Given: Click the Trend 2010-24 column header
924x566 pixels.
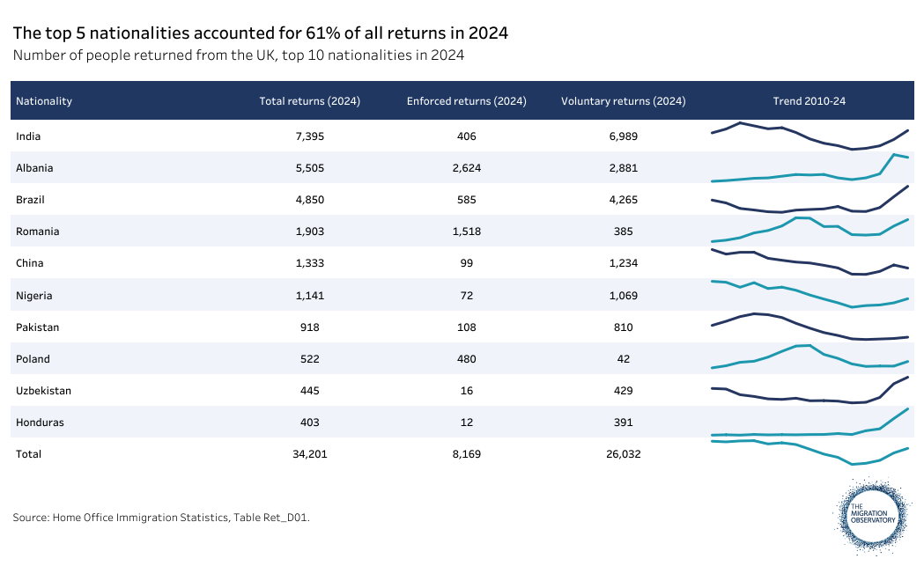Looking at the screenshot, I should [x=809, y=101].
